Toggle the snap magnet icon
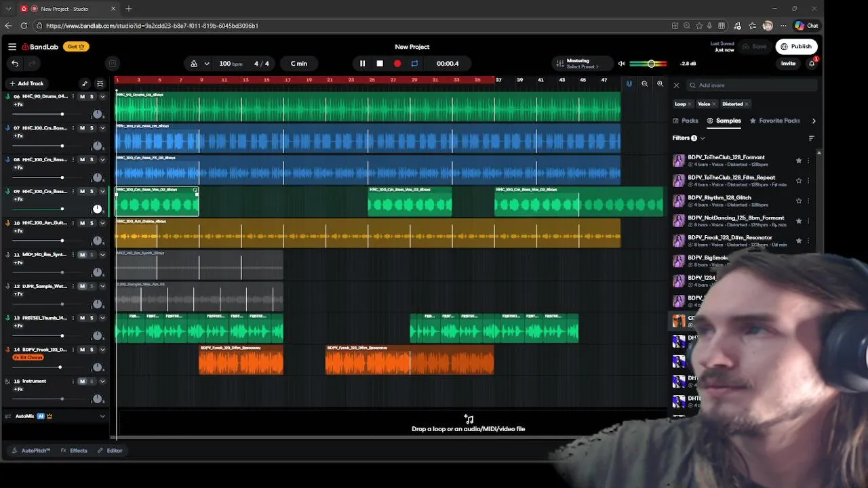Viewport: 868px width, 488px height. pyautogui.click(x=629, y=84)
